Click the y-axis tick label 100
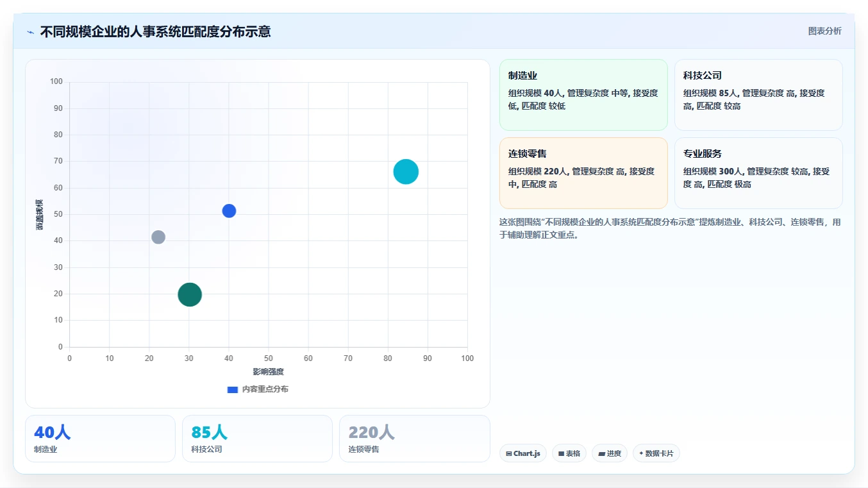 pos(56,81)
